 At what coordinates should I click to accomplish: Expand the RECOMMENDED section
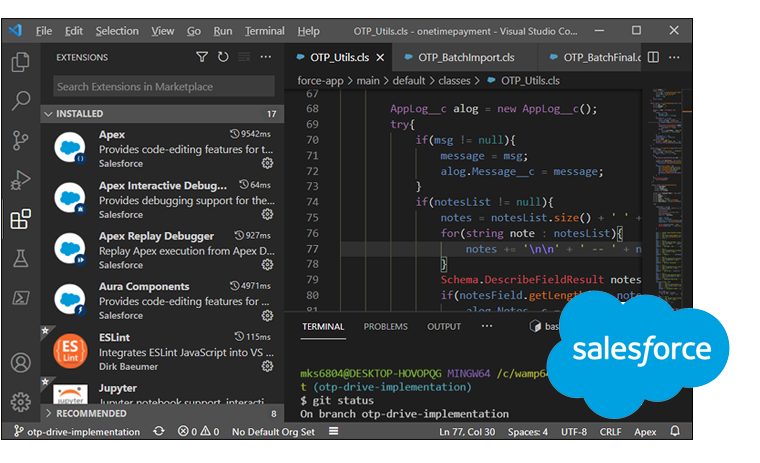tap(162, 414)
